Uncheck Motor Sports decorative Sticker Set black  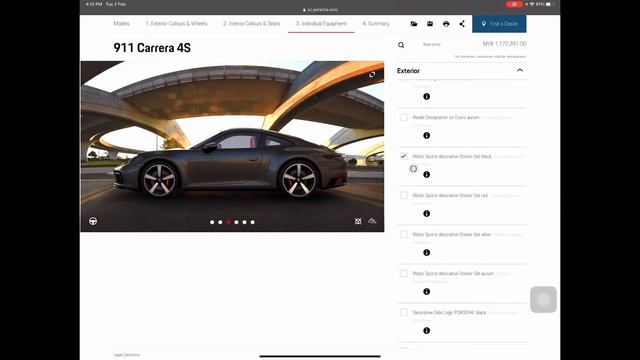tap(404, 156)
